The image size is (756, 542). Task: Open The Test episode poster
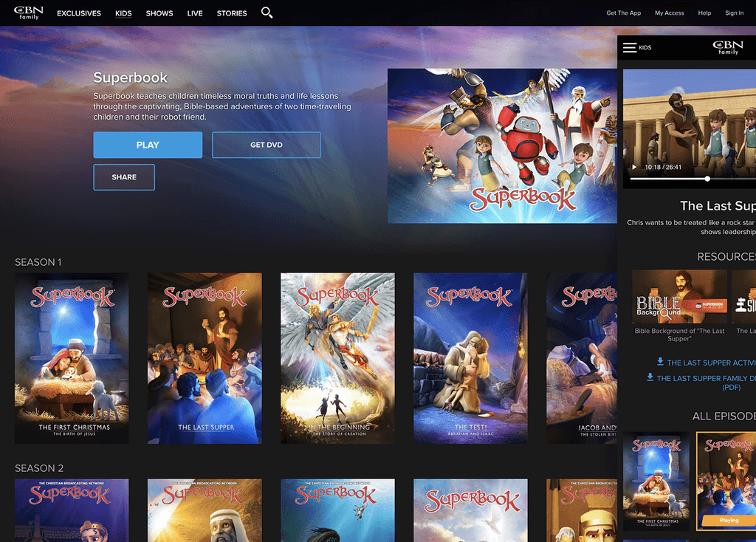point(470,358)
